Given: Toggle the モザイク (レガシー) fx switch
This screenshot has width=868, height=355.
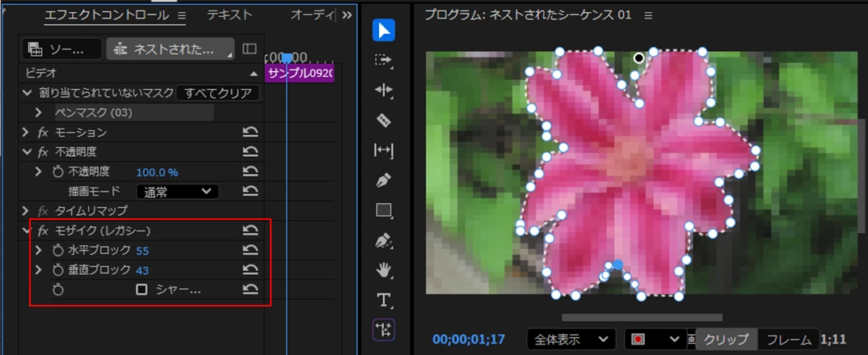Looking at the screenshot, I should [x=43, y=230].
